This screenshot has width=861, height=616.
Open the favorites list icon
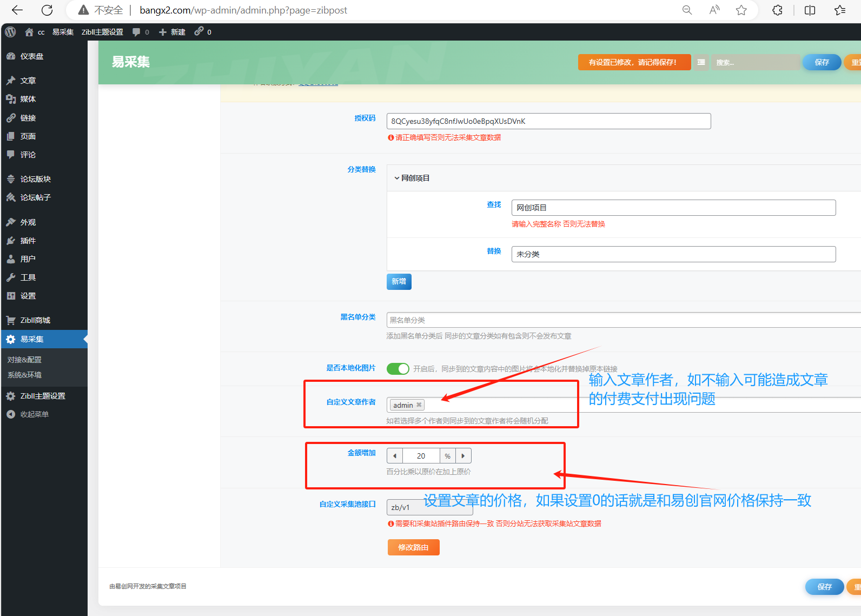click(840, 10)
